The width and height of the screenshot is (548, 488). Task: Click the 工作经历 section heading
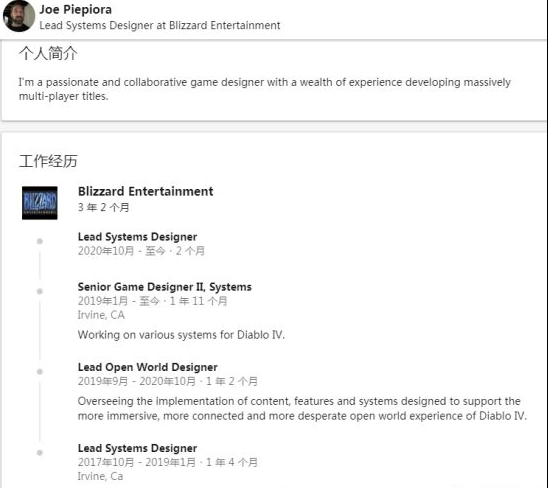pyautogui.click(x=48, y=161)
